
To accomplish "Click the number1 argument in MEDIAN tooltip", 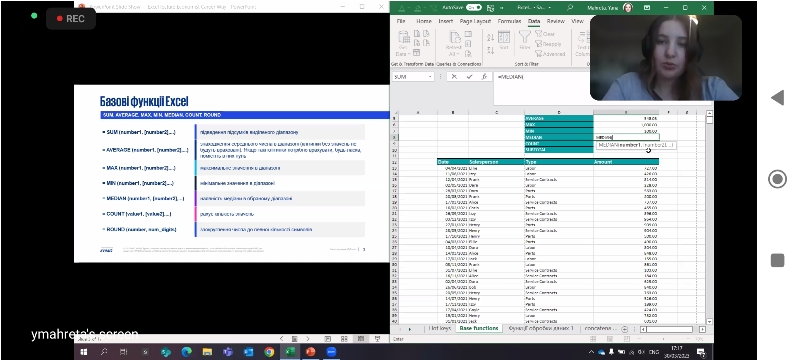I will point(629,145).
